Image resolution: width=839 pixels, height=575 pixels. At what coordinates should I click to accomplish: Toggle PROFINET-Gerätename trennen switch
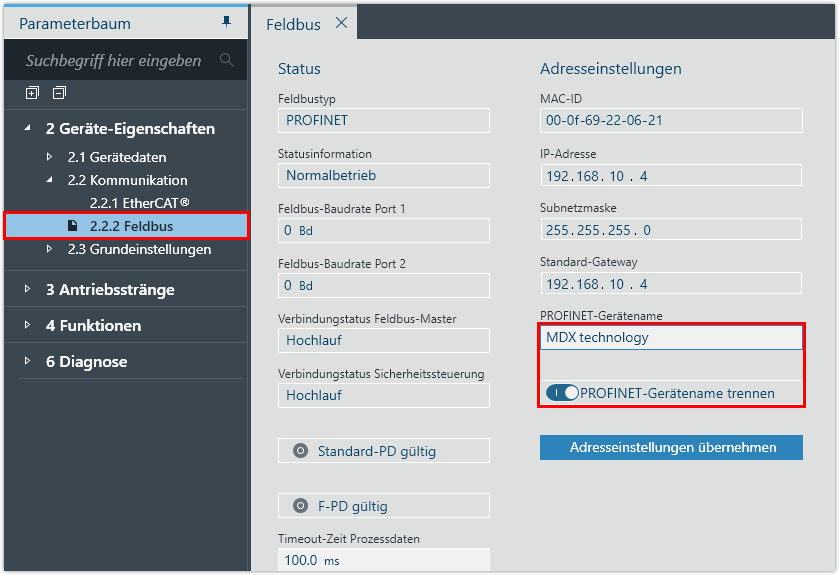tap(562, 393)
